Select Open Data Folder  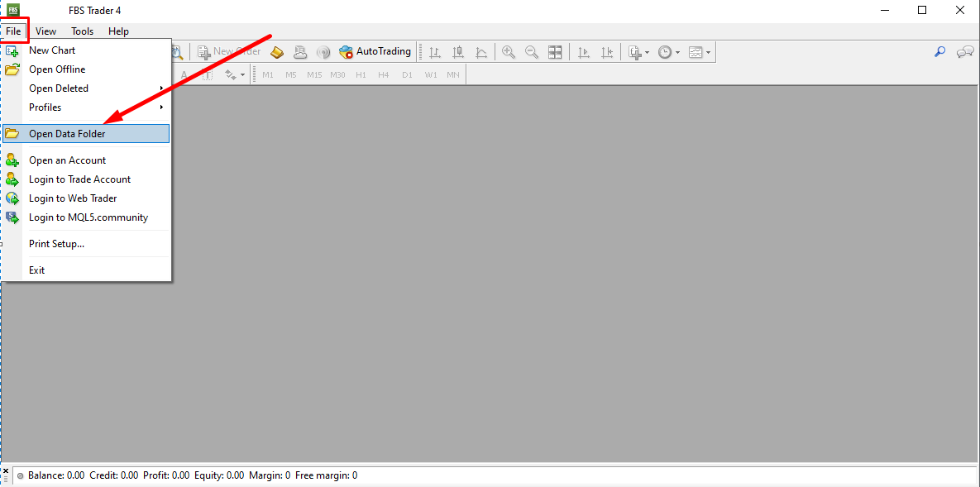pos(86,134)
